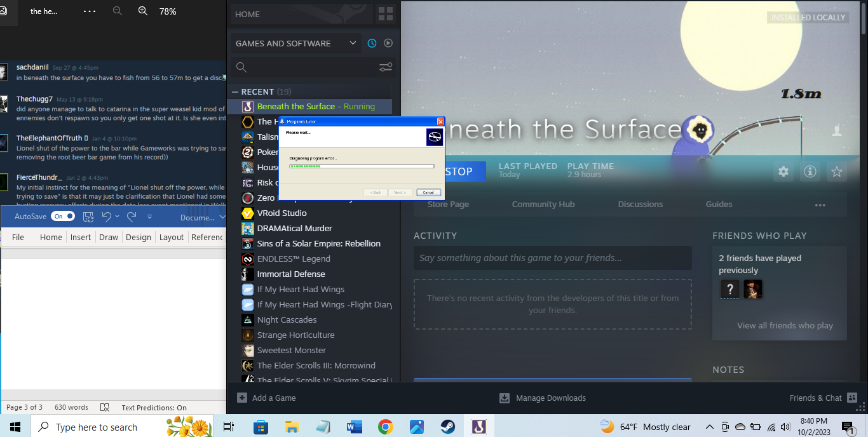Open the undo history dropdown arrow in Word
The image size is (868, 437).
(x=118, y=217)
